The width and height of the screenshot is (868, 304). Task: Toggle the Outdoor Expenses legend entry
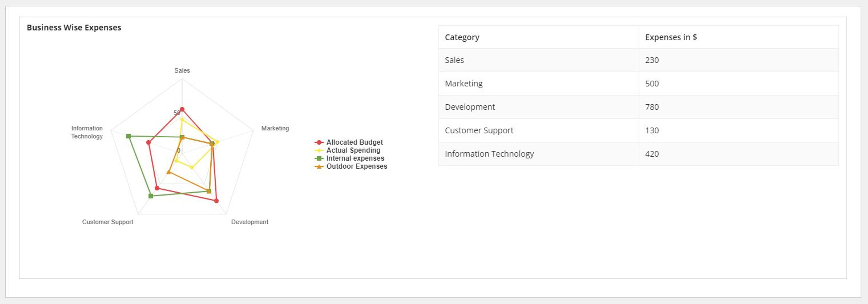351,166
